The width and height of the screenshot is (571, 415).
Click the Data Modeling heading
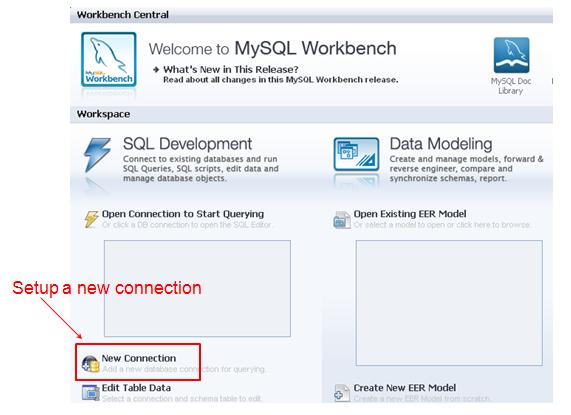(x=441, y=144)
